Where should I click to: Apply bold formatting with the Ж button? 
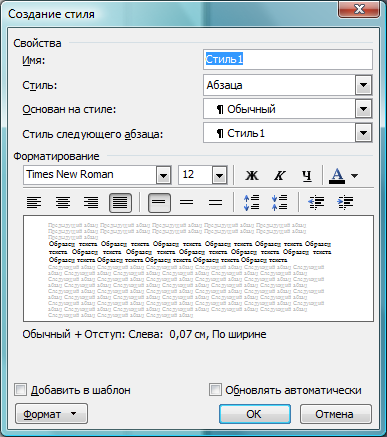(252, 175)
